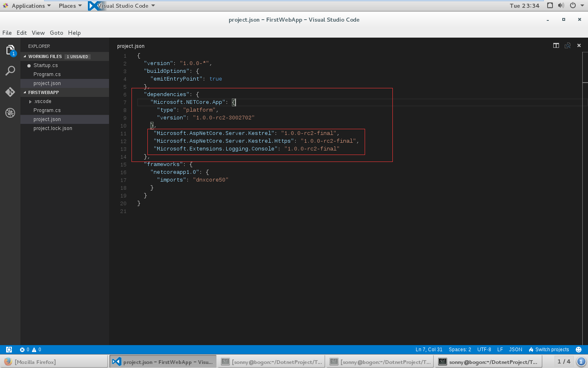588x368 pixels.
Task: Click "Microsoft.Extensions.Logging.Console" dependency
Action: point(216,149)
